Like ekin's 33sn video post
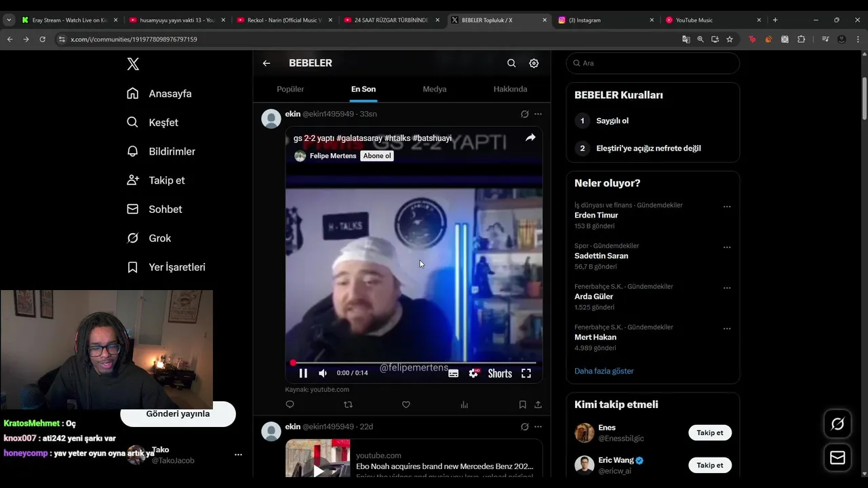Viewport: 868px width, 488px height. pos(406,405)
